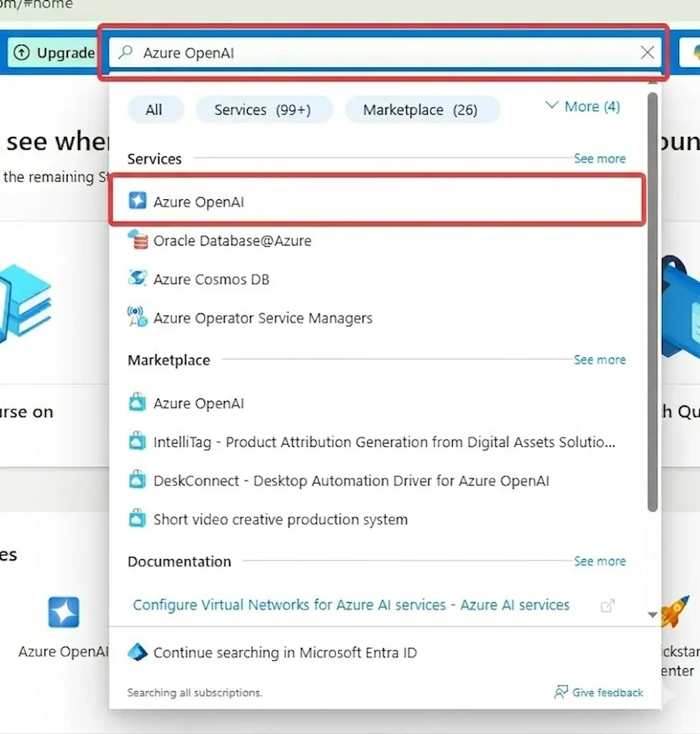Click the Oracle Database@Azure icon
Image resolution: width=700 pixels, height=734 pixels.
point(137,239)
